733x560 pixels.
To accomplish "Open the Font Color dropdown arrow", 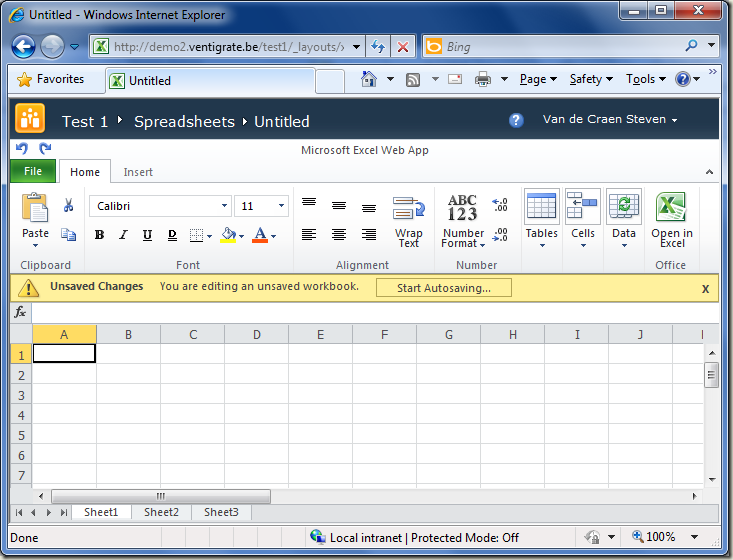I will [273, 236].
